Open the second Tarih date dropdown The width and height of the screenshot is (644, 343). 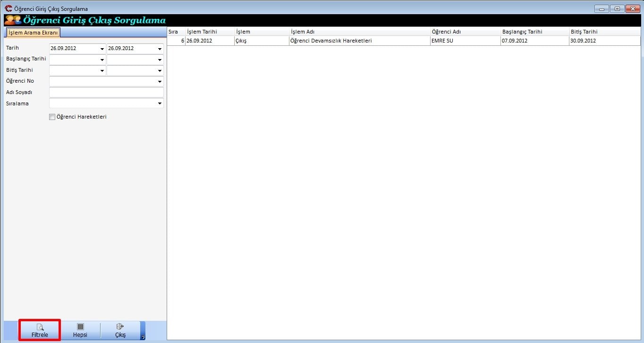tap(160, 49)
